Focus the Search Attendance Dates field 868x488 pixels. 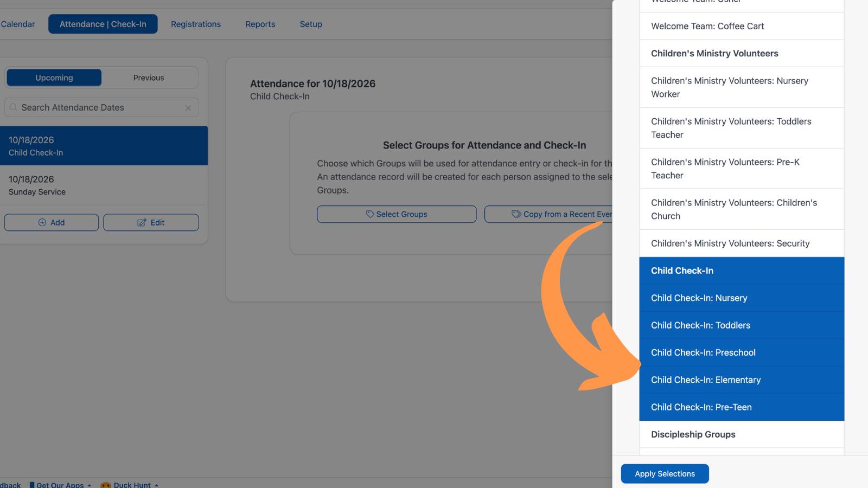click(101, 107)
